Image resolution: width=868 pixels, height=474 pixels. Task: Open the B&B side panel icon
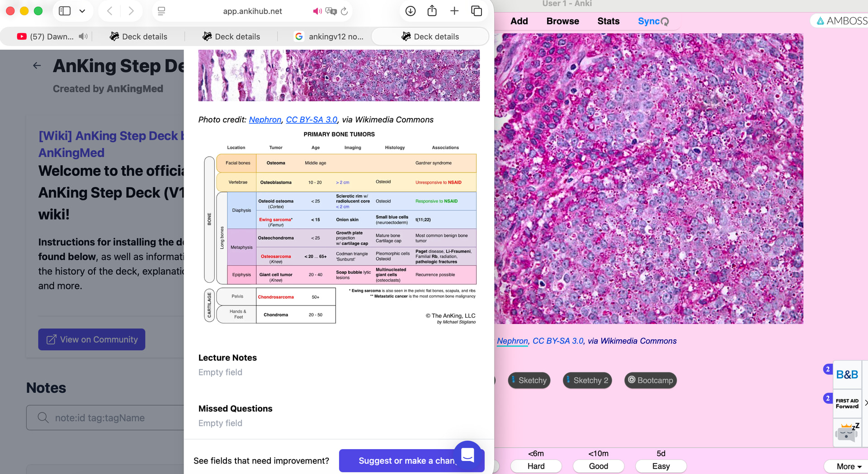pos(847,375)
